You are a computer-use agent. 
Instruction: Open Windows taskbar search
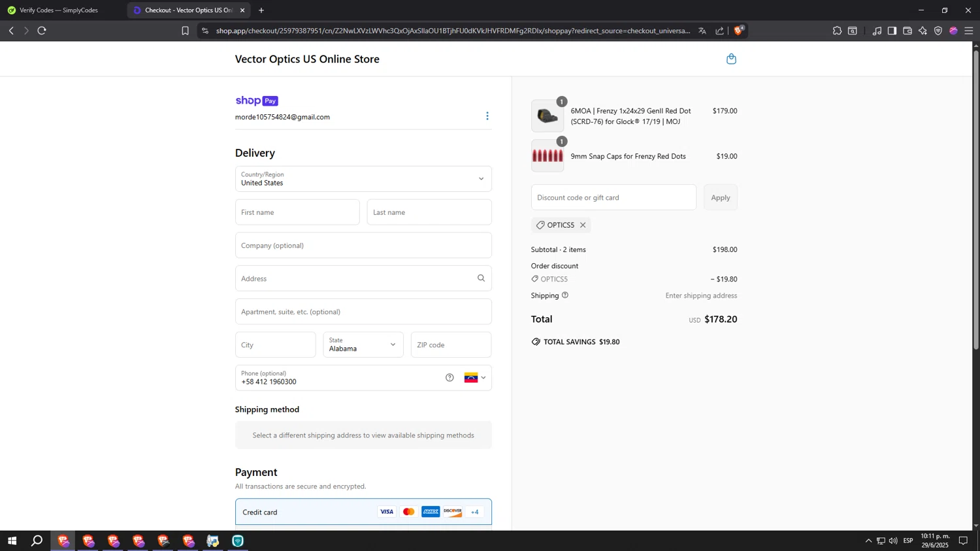(x=37, y=541)
